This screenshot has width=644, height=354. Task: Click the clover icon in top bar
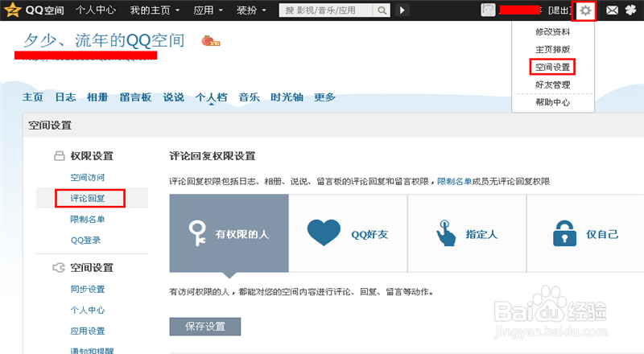click(x=631, y=10)
